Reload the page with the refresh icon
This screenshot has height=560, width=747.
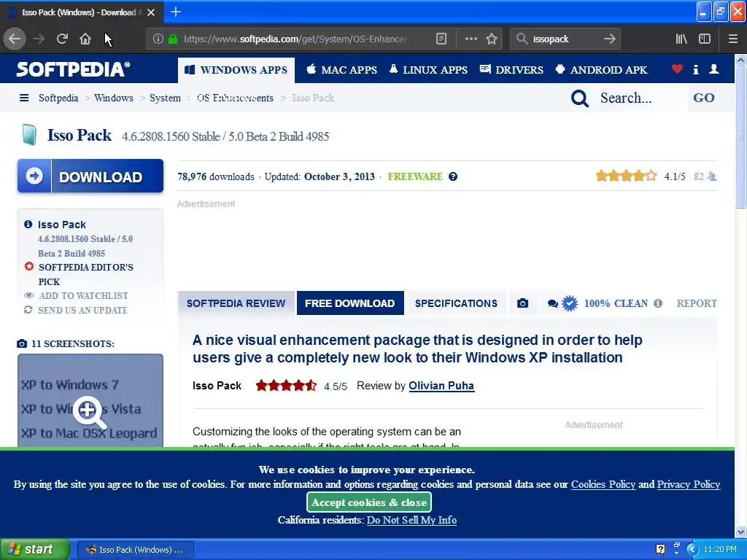62,39
